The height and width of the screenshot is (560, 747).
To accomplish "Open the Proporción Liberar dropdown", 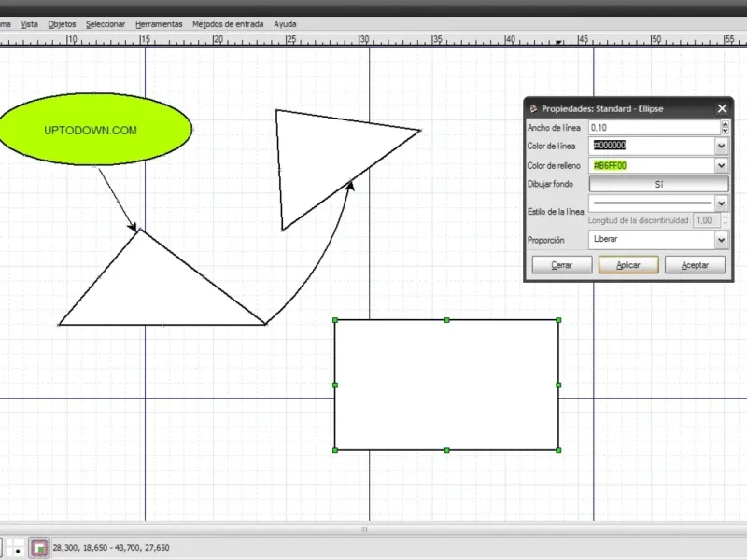I will click(x=658, y=240).
